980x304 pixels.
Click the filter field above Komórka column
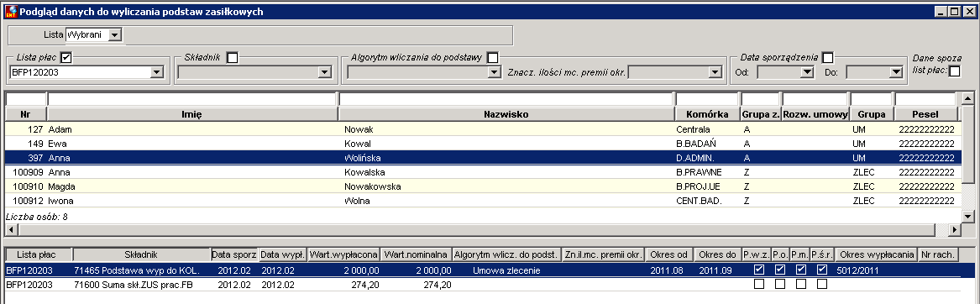pos(708,99)
